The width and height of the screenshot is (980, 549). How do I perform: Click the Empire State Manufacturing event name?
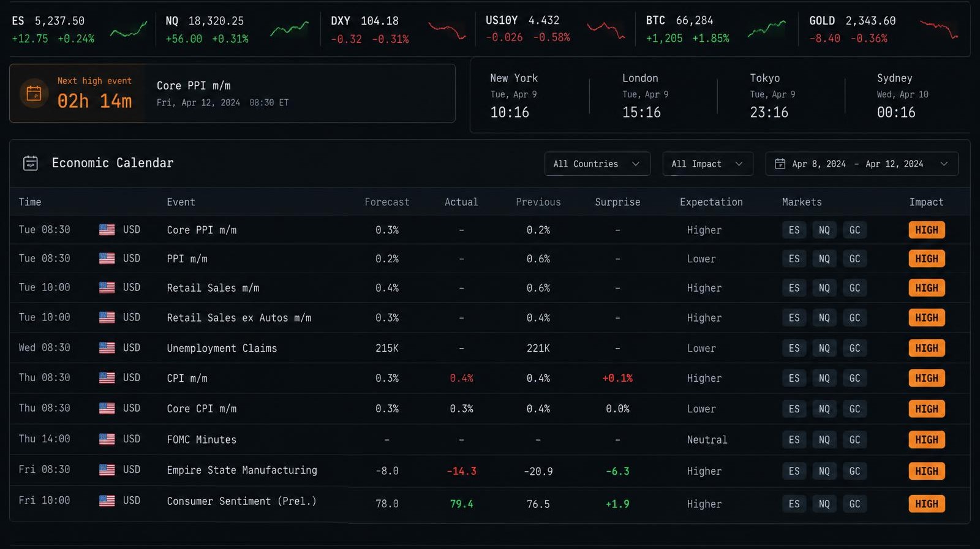coord(242,470)
